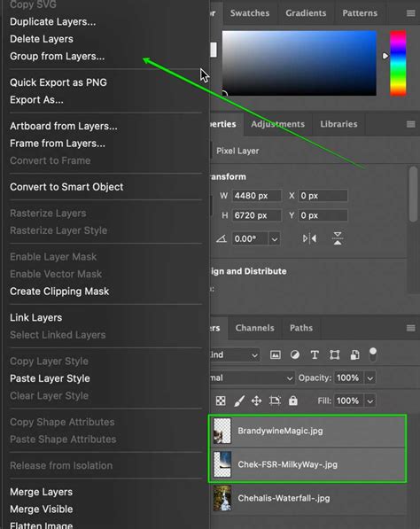Switch to the Swatches tab
Viewport: 420px width, 529px height.
pyautogui.click(x=250, y=13)
